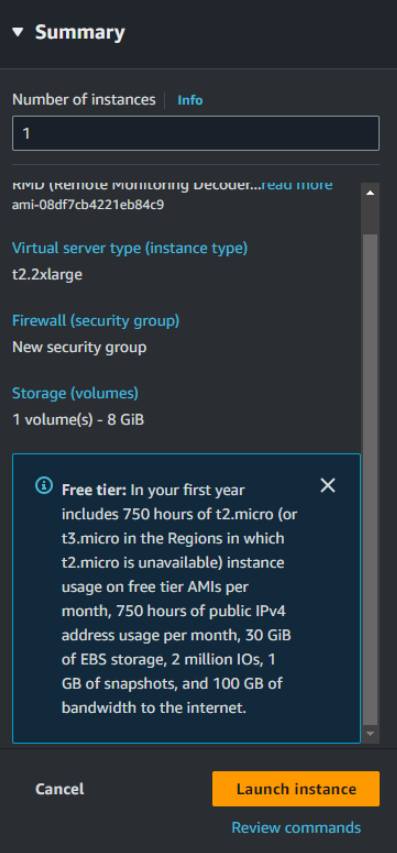
Task: Click the scrollbar down arrow
Action: (370, 734)
